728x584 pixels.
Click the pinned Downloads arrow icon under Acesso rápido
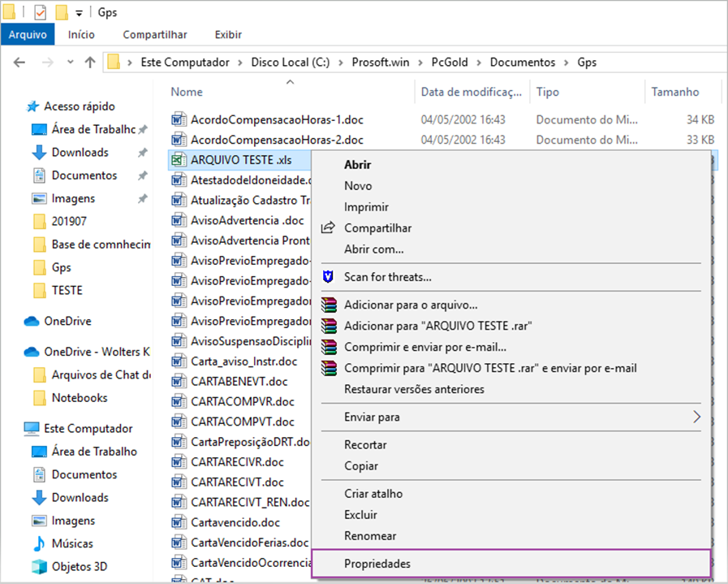[x=39, y=153]
